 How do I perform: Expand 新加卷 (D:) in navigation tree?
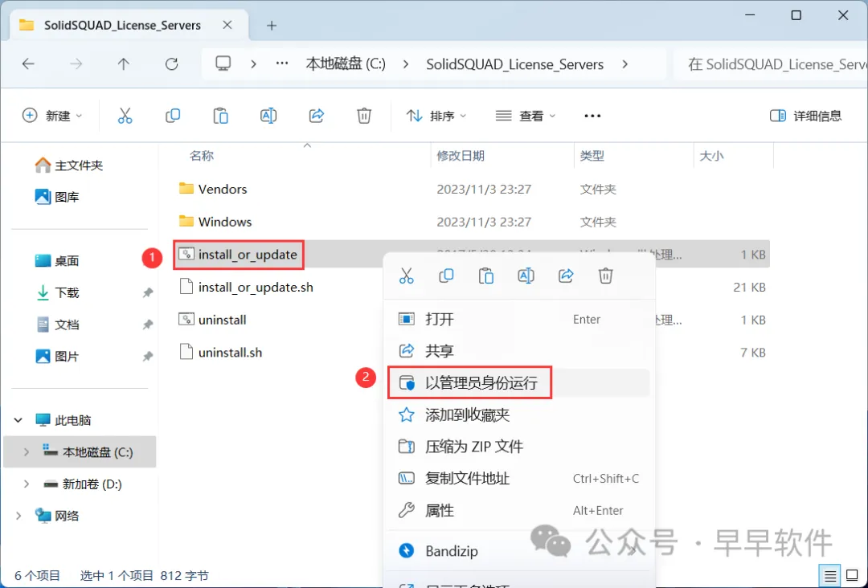point(26,484)
